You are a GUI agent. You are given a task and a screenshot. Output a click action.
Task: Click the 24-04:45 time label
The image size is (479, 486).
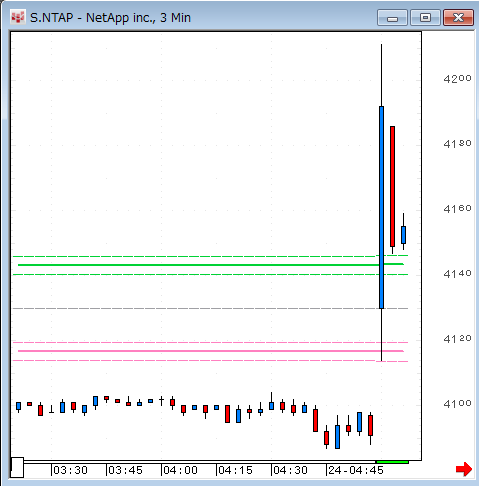point(356,470)
